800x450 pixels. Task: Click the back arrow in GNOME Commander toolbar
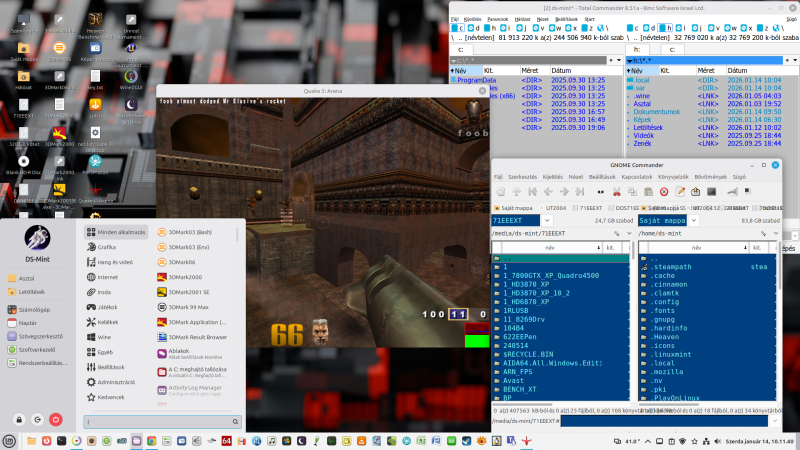(548, 192)
